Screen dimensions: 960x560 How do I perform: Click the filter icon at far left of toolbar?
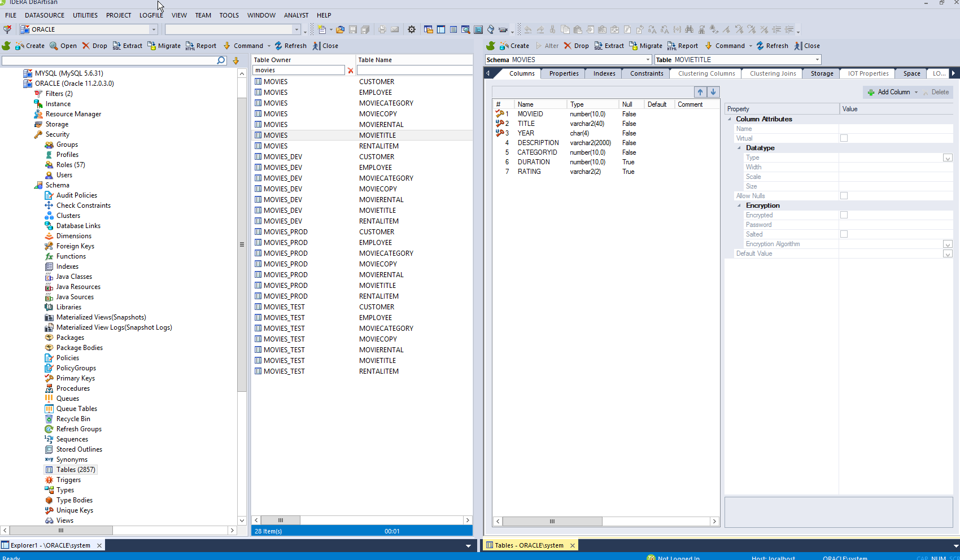pos(7,29)
